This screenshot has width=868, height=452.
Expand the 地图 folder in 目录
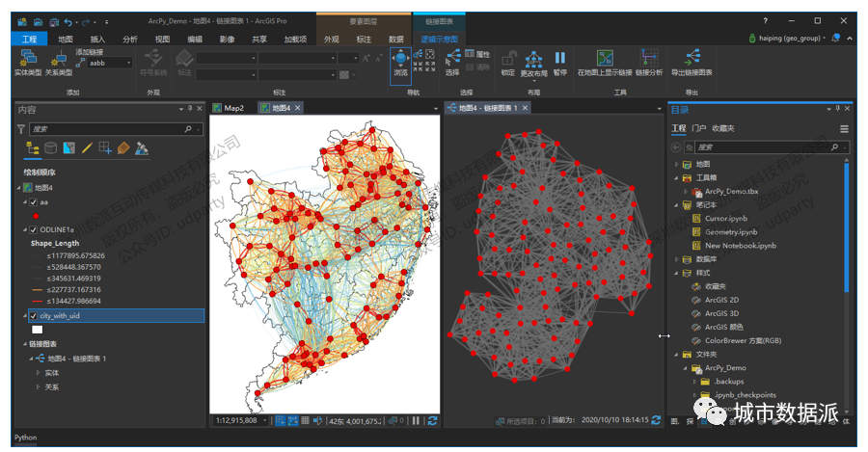pos(676,164)
